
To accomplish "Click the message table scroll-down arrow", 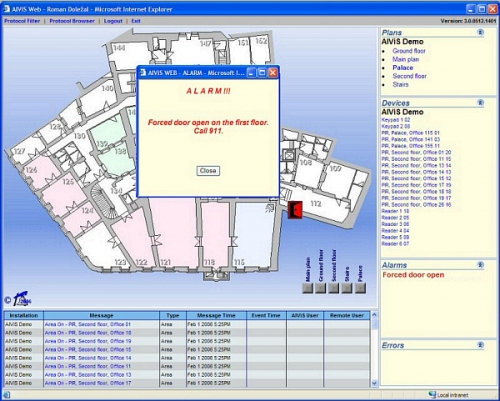I will pyautogui.click(x=374, y=383).
